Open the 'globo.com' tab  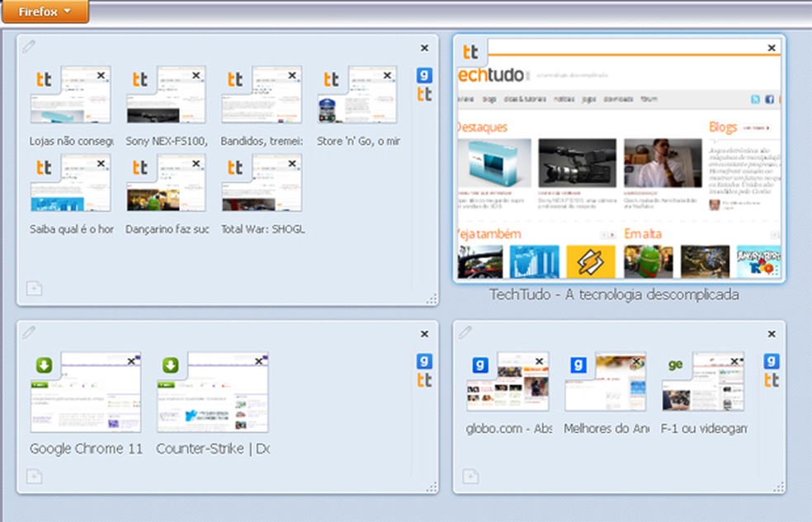pyautogui.click(x=507, y=383)
